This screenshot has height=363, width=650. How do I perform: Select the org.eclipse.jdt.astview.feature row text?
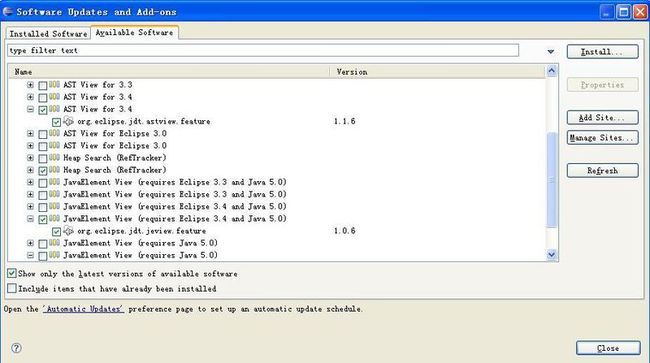(143, 121)
